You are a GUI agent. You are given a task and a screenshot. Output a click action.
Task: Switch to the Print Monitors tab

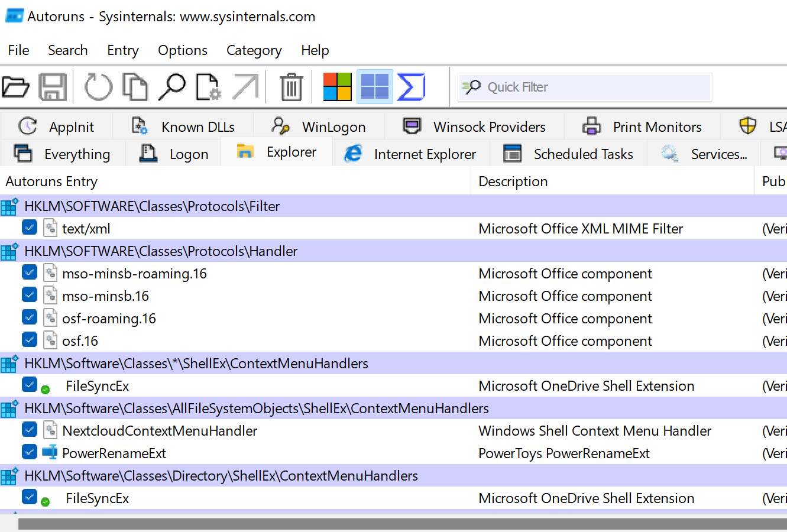643,126
